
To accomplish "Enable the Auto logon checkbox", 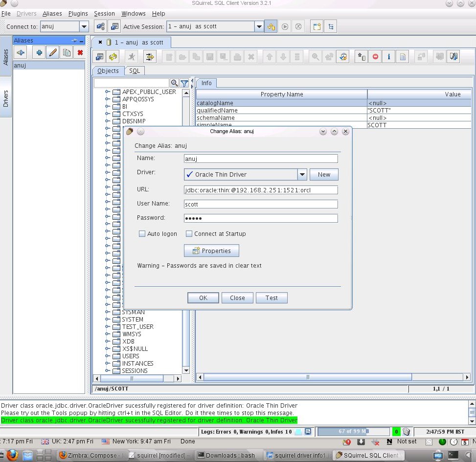I will [142, 233].
